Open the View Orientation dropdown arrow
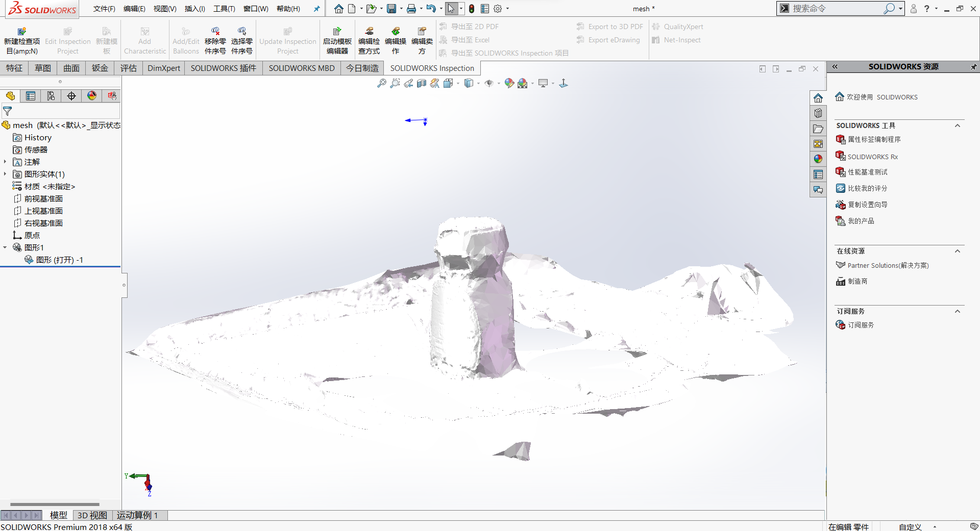The image size is (980, 531). [x=458, y=83]
